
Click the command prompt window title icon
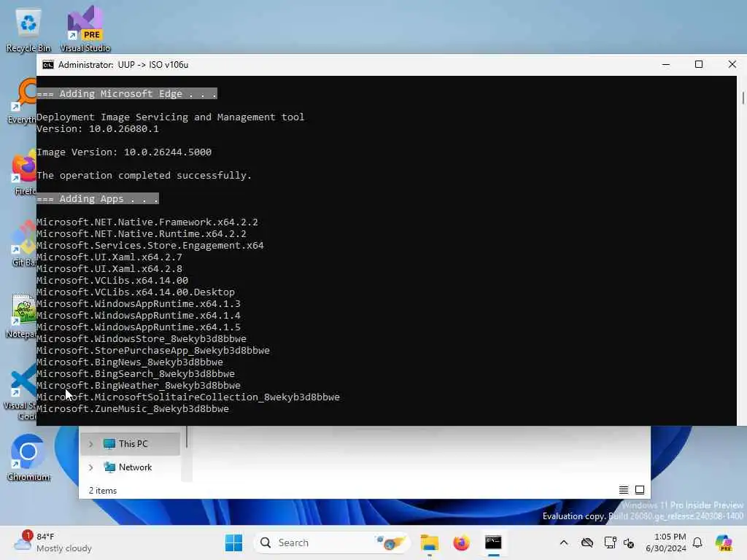pyautogui.click(x=48, y=65)
